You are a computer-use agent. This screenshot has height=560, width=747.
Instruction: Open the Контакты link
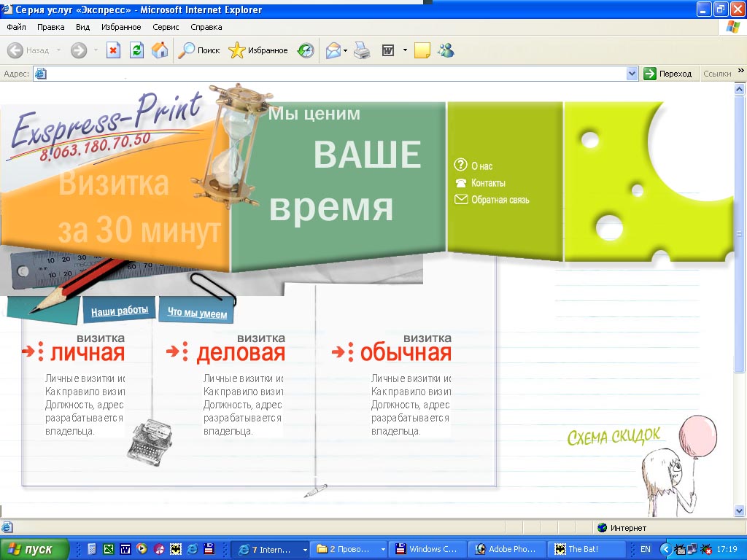click(488, 183)
